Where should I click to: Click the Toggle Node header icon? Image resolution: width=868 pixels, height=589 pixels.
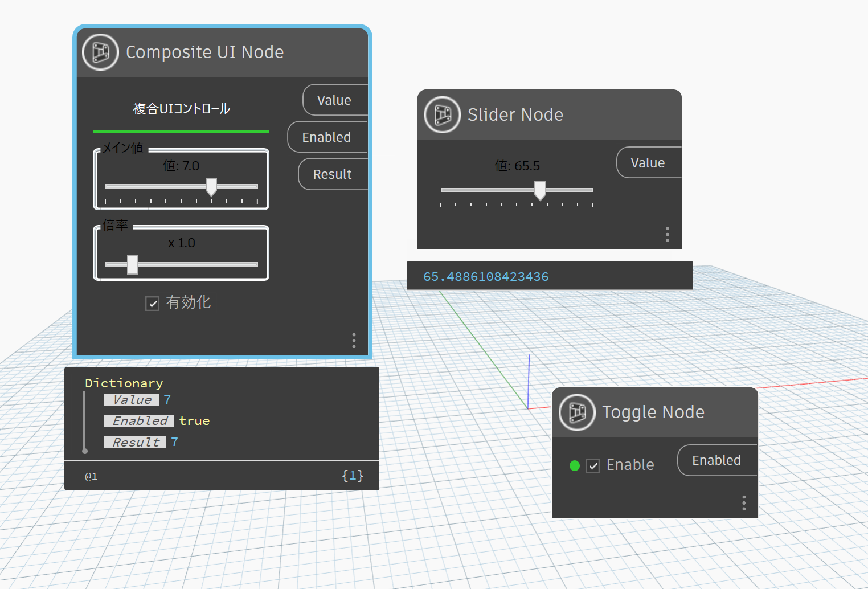point(576,412)
